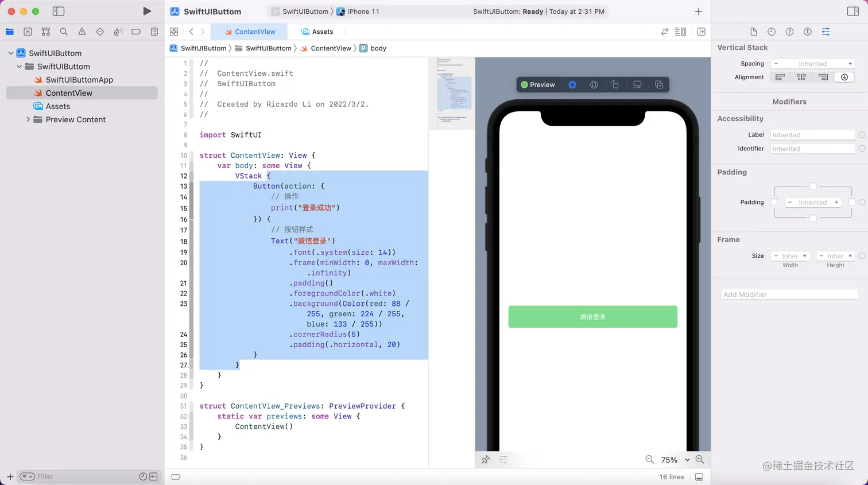
Task: Click the green Preview button
Action: pos(538,84)
